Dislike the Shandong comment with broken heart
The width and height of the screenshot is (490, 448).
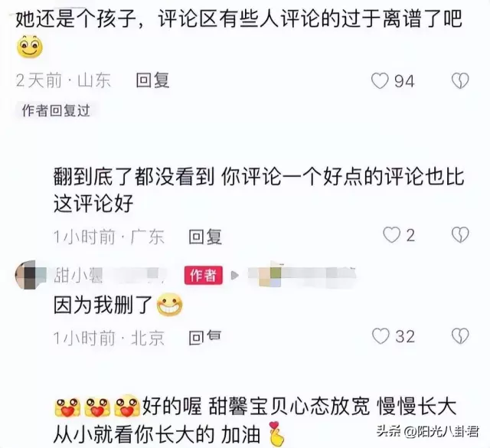[x=460, y=81]
